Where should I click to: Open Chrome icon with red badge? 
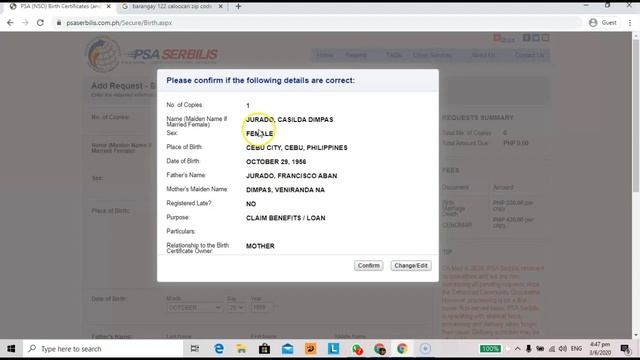coord(357,349)
